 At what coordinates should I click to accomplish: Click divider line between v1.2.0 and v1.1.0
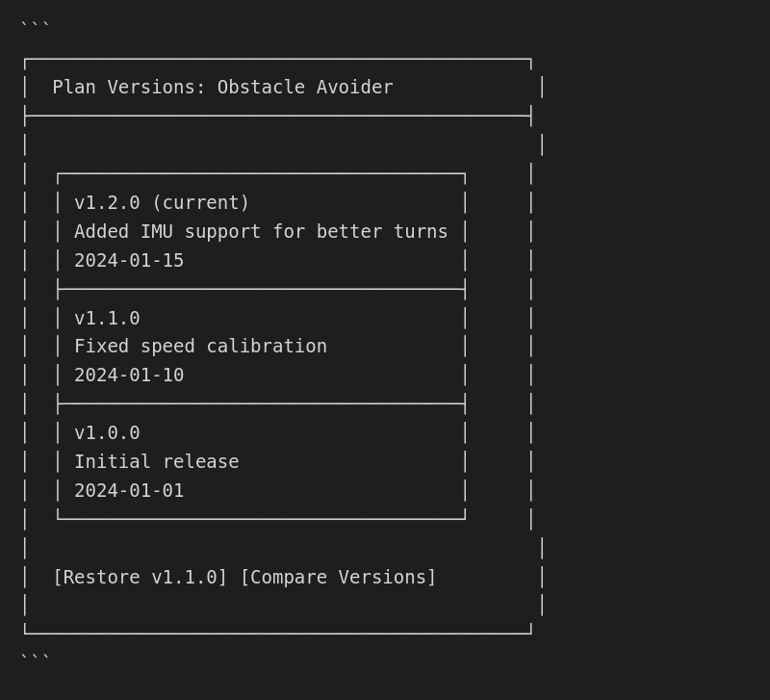[261, 289]
